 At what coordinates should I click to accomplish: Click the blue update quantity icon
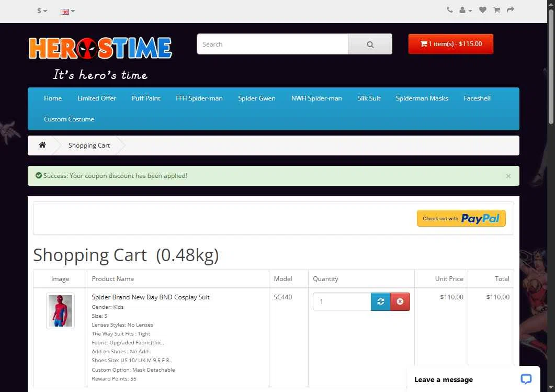tap(380, 301)
